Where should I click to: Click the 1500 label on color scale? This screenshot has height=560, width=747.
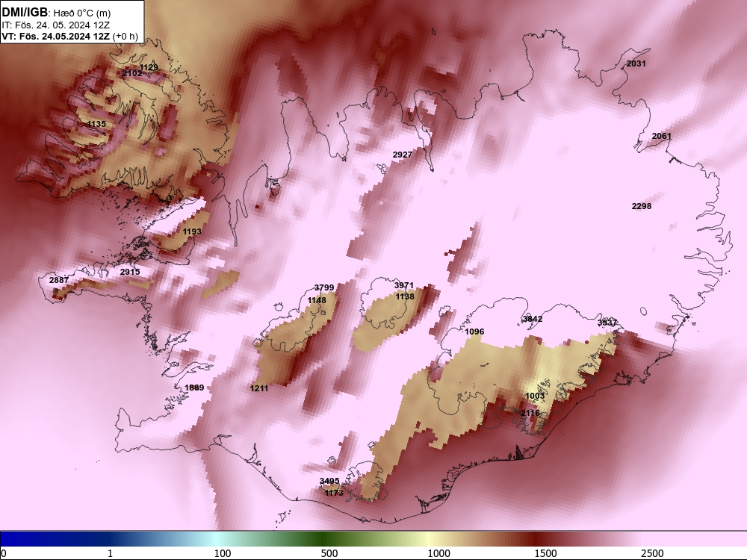pos(545,553)
